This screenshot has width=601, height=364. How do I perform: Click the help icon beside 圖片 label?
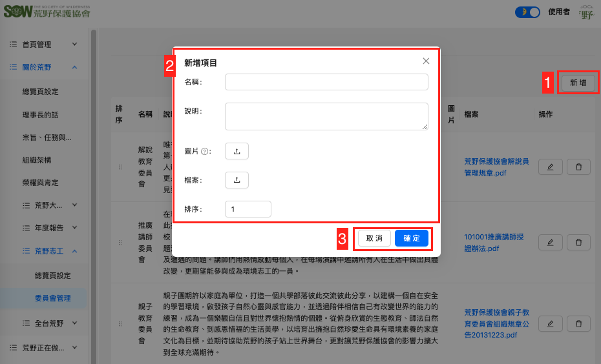pyautogui.click(x=205, y=152)
